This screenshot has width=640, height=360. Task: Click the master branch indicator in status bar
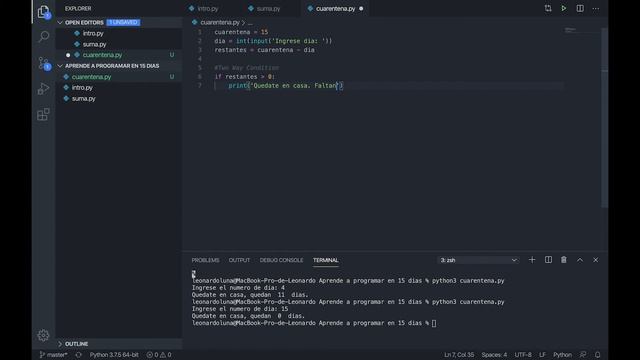pos(53,355)
